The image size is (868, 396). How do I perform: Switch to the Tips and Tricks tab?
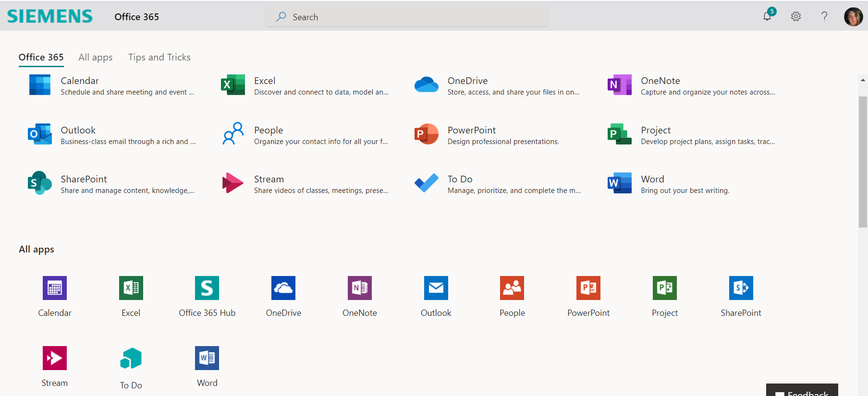(x=159, y=57)
